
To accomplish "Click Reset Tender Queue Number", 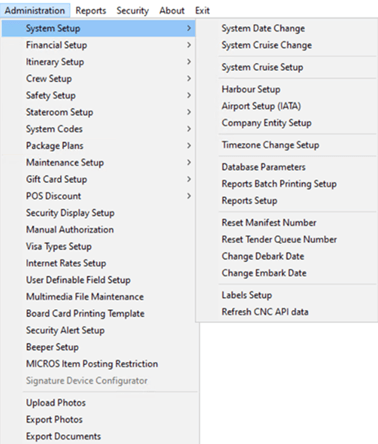I will 287,239.
